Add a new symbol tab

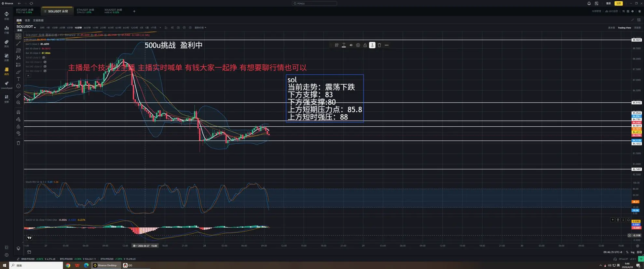[x=134, y=11]
